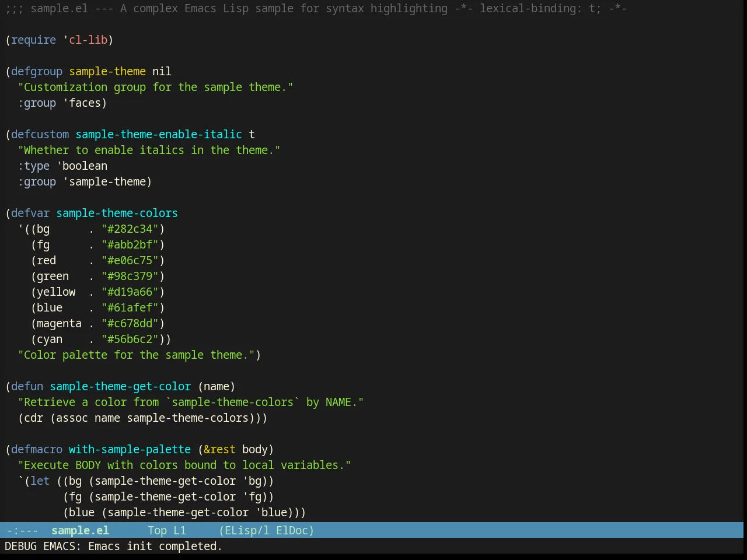Click with-sample-palette macro name

[x=130, y=449]
